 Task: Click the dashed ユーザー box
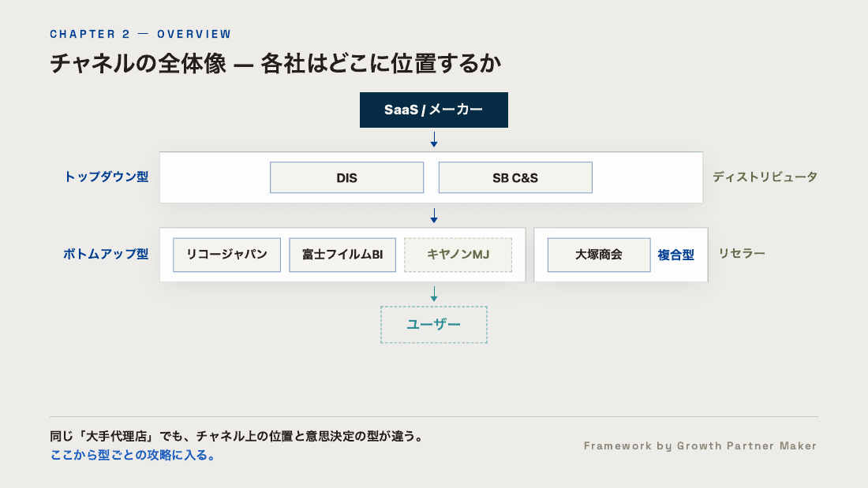click(434, 325)
